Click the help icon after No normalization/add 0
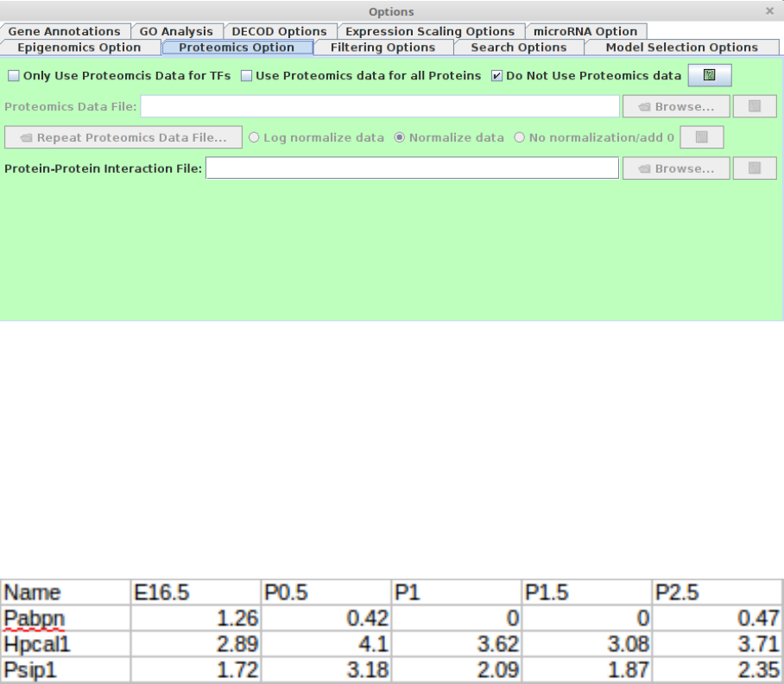 [701, 138]
